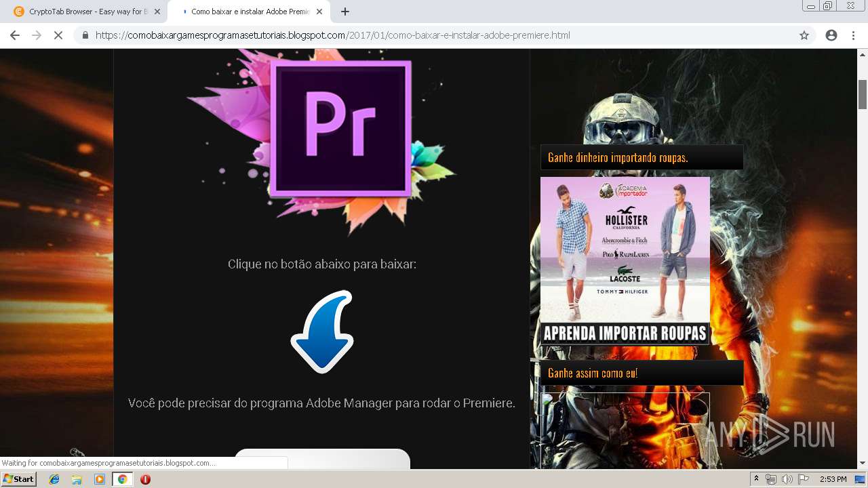
Task: Click the broken image under Ganhe assim como eu
Action: [625, 430]
